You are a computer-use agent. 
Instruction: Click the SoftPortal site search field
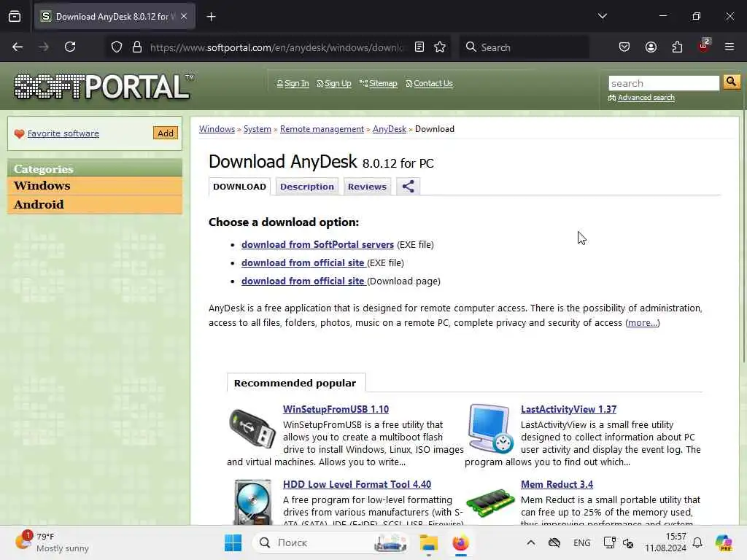point(664,83)
